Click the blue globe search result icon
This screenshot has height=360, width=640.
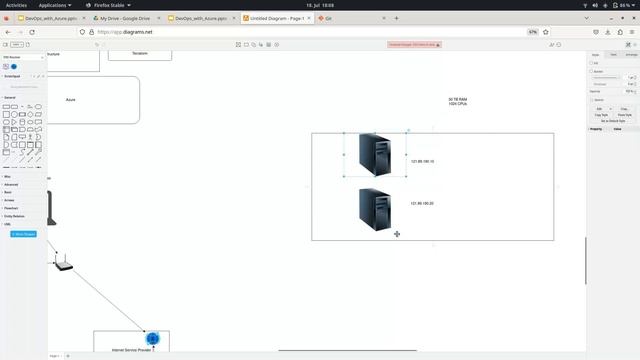coord(14,67)
